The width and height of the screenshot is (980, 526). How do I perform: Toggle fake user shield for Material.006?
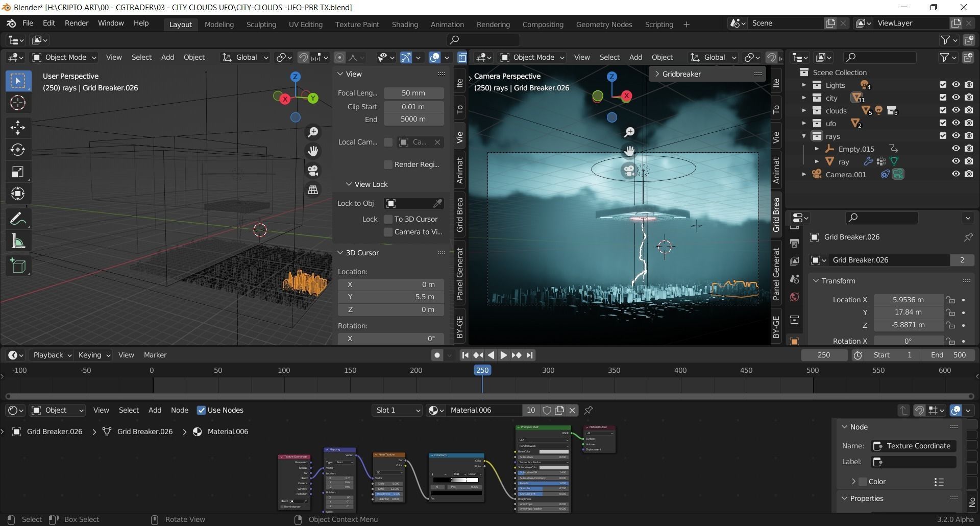[547, 410]
